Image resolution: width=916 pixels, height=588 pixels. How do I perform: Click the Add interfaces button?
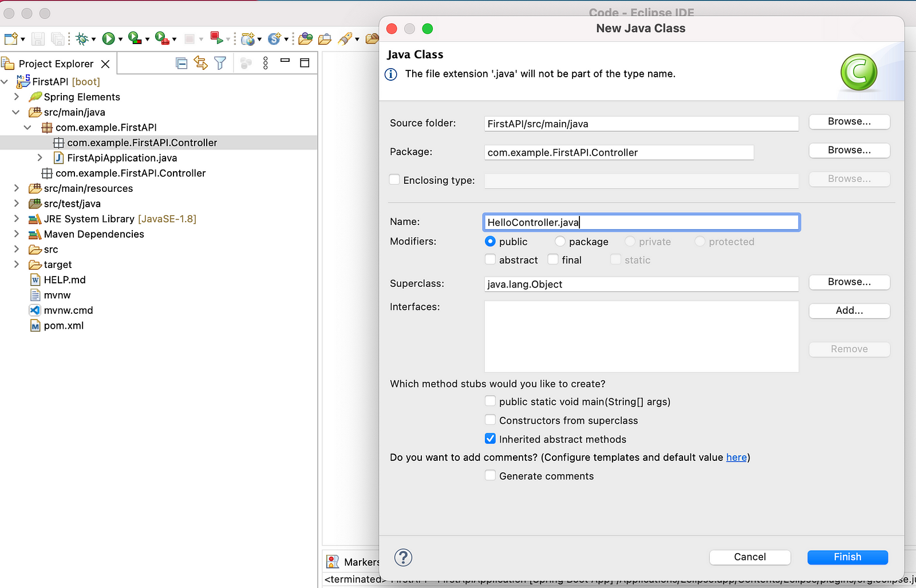pyautogui.click(x=849, y=310)
